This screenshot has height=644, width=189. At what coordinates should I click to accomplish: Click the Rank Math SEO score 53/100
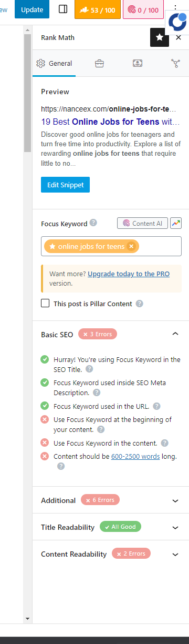98,10
